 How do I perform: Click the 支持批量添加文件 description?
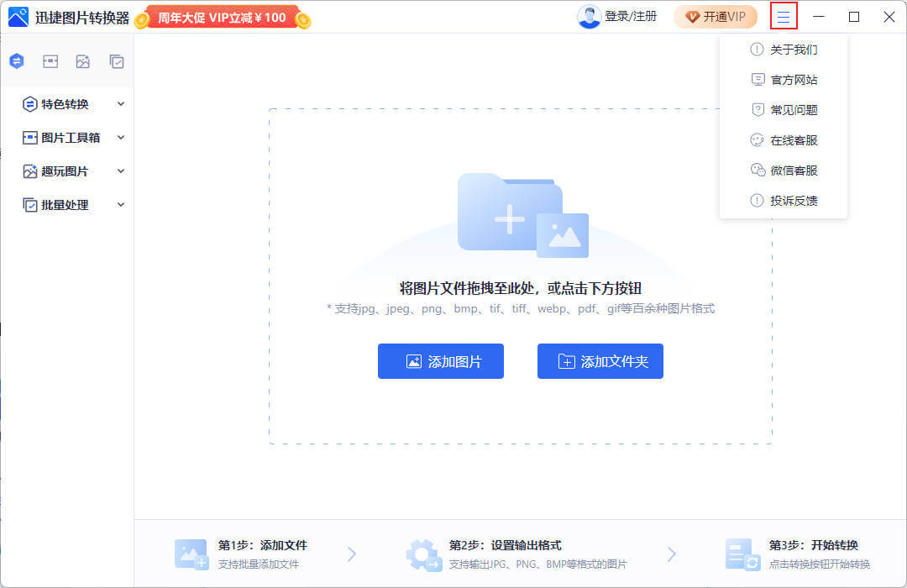(x=259, y=564)
